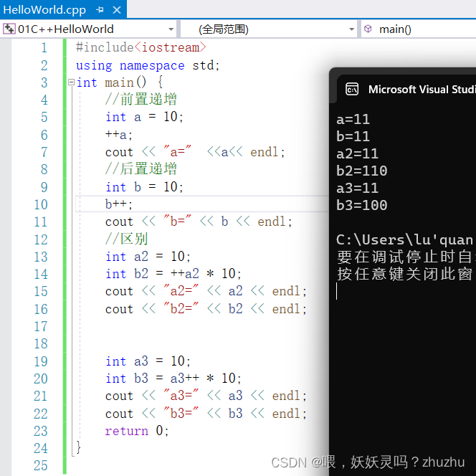Click the line "int b2 = ++a2 * 10;"
Image resolution: width=476 pixels, height=476 pixels.
[173, 274]
